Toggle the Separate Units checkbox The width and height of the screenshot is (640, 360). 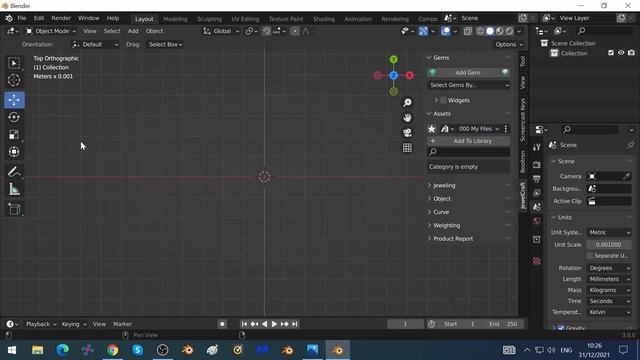click(x=589, y=256)
